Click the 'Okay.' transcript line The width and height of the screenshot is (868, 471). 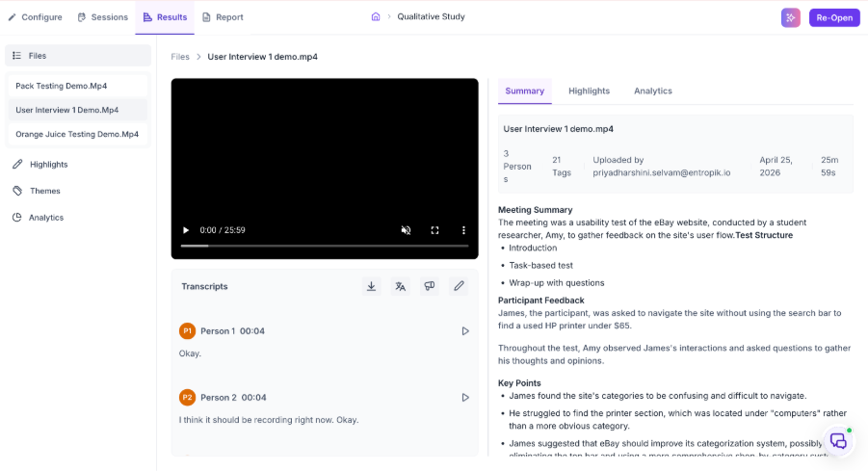tap(190, 353)
